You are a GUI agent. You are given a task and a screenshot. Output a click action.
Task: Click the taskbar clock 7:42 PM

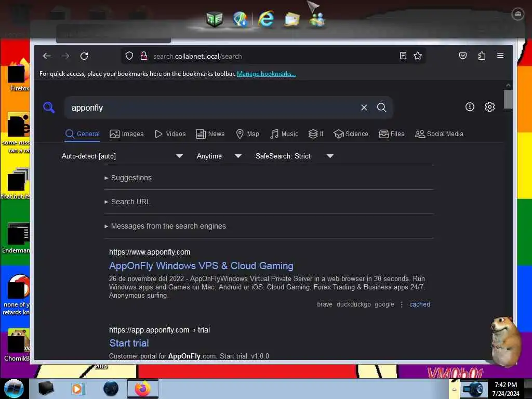(506, 384)
